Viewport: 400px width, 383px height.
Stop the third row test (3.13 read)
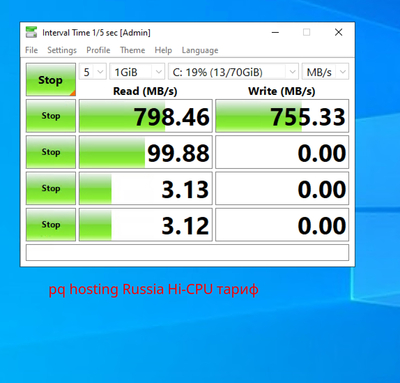[x=51, y=188]
